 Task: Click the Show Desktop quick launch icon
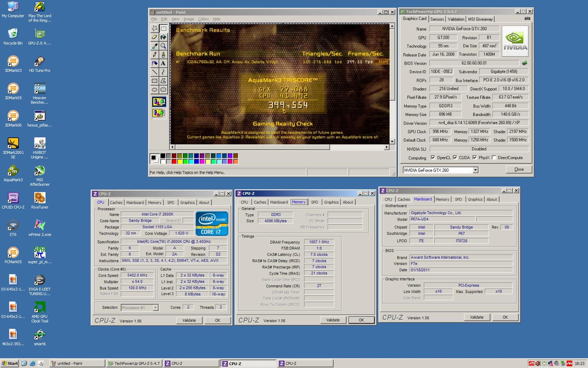pos(24,363)
